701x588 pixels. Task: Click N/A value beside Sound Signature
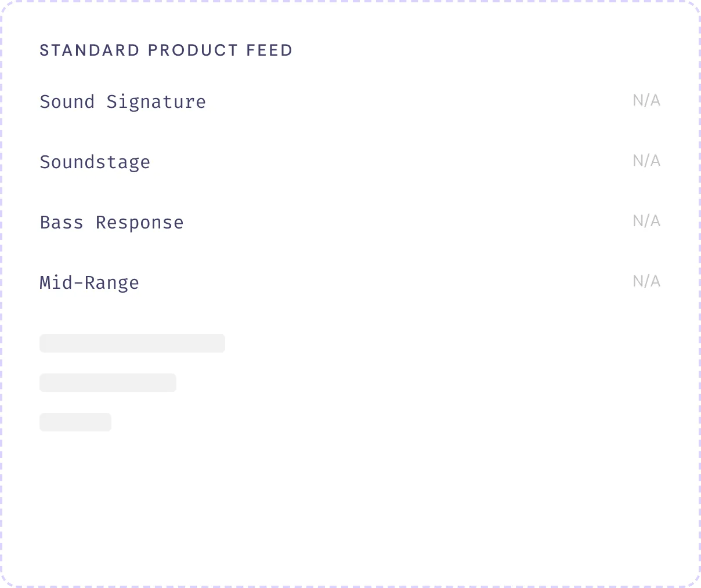[646, 101]
